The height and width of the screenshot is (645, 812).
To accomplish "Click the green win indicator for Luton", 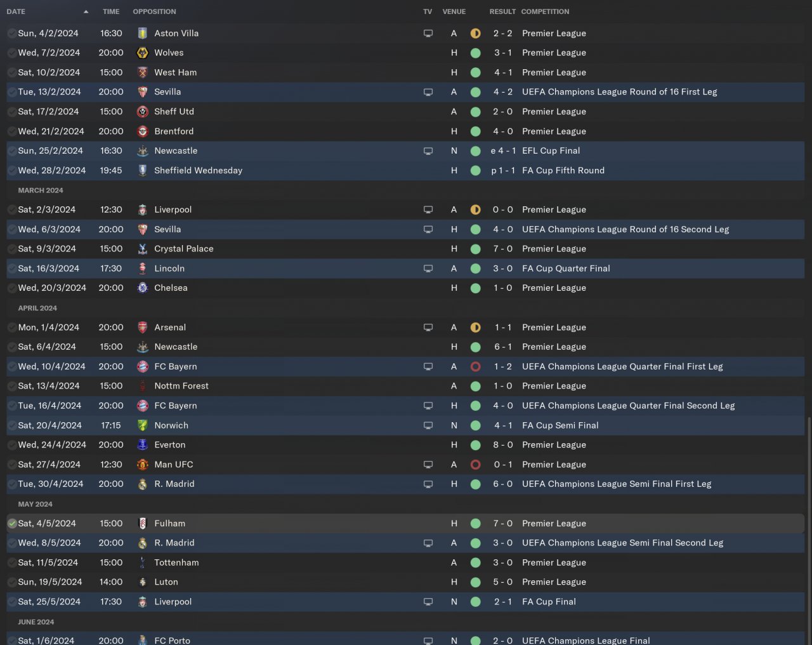I will point(475,582).
